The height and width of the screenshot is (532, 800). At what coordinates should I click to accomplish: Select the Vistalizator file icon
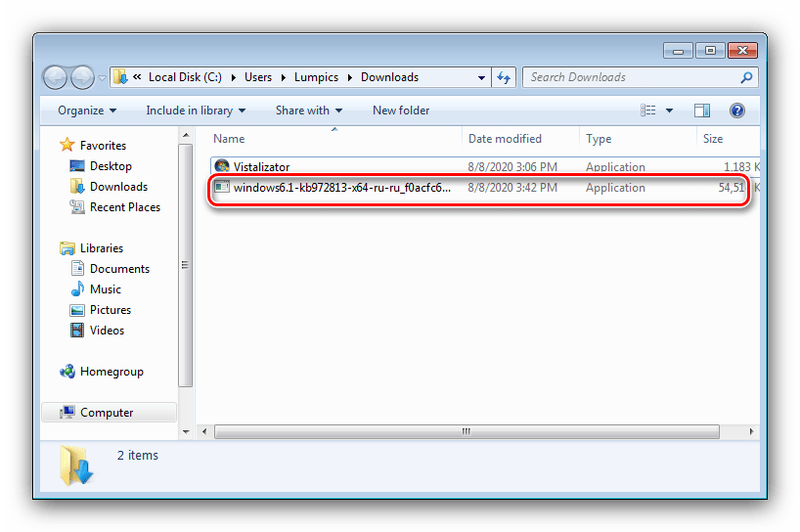point(222,166)
